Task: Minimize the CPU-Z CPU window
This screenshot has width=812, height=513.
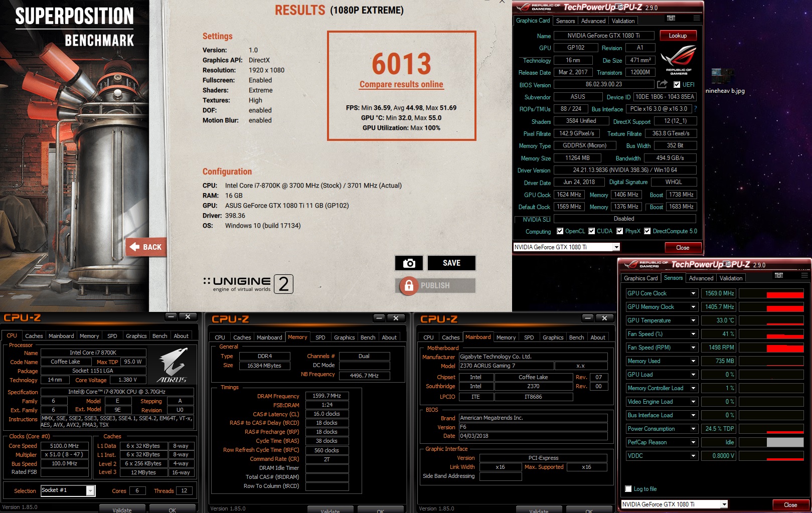Action: pyautogui.click(x=171, y=317)
